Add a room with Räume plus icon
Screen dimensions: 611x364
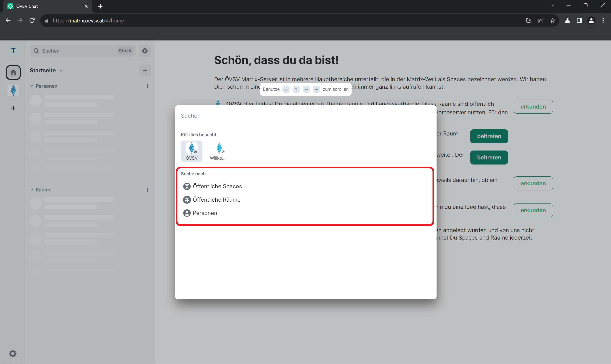[147, 190]
